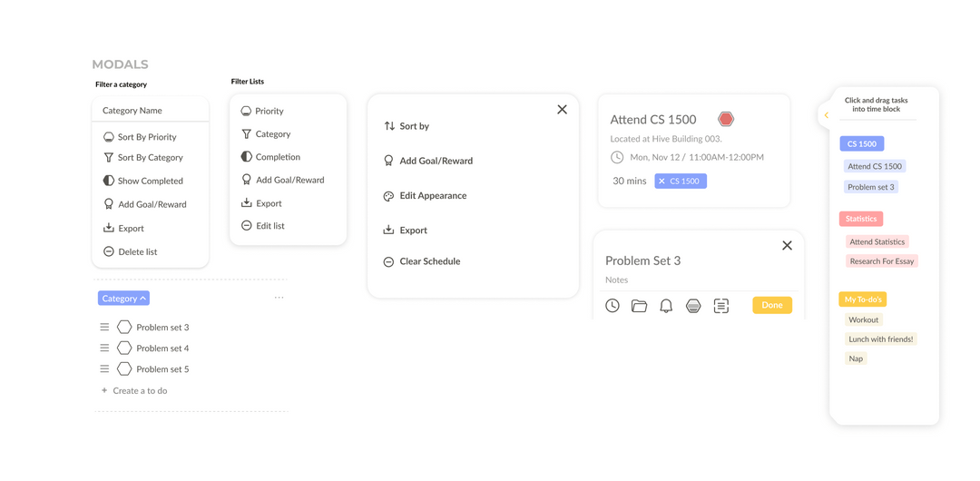980x481 pixels.
Task: Click Export download icon in Filter Lists
Action: (x=246, y=202)
